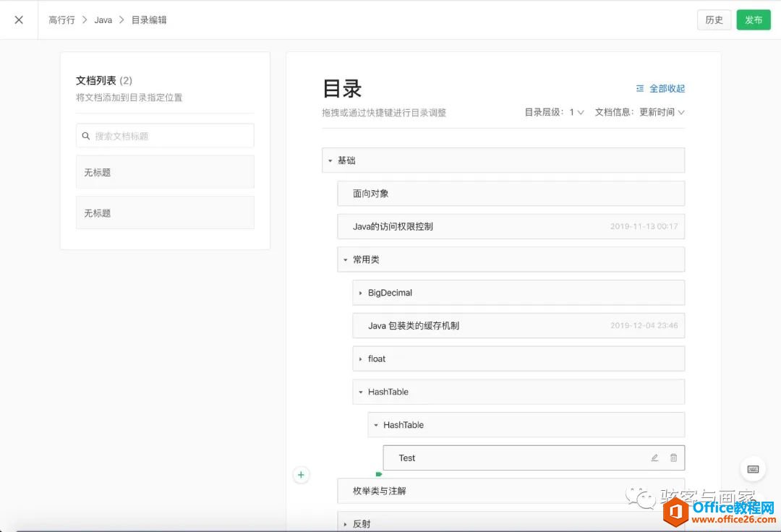Select the Java的访问权限控制 entry
781x532 pixels.
coord(393,226)
